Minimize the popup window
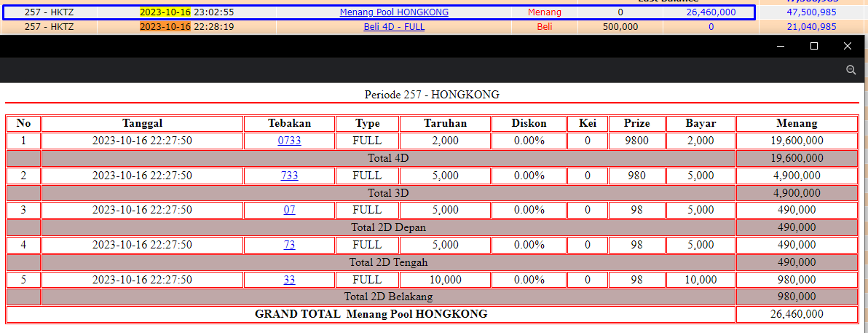Screen dimensions: 868x333 [x=781, y=46]
